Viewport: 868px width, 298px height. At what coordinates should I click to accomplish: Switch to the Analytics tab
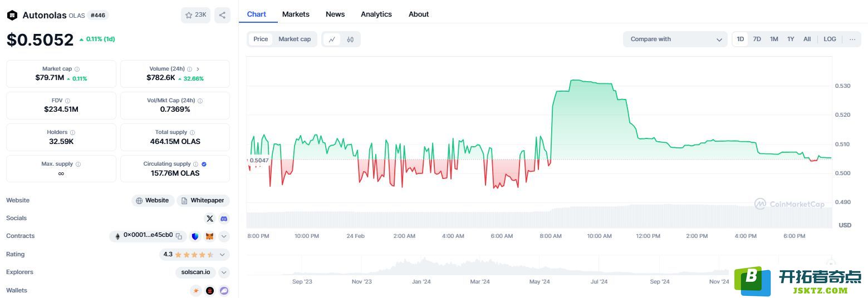376,14
